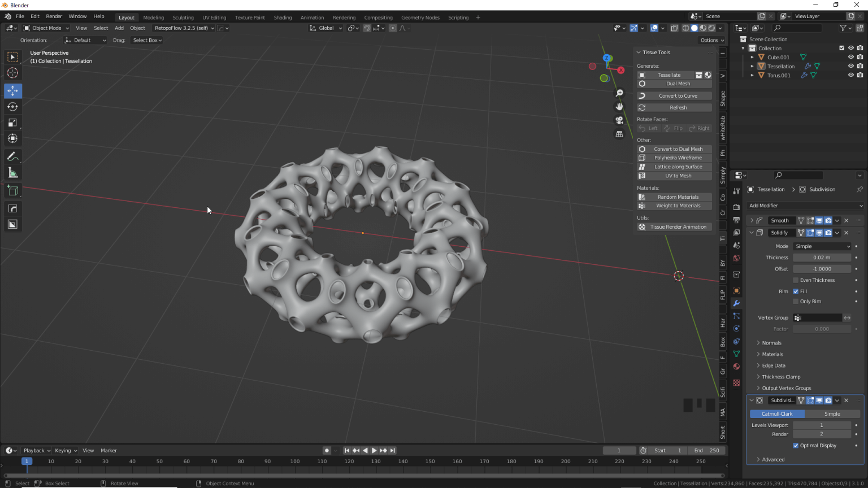Screen dimensions: 868x488
Task: Hide Cube.001 in the outliner
Action: click(850, 57)
